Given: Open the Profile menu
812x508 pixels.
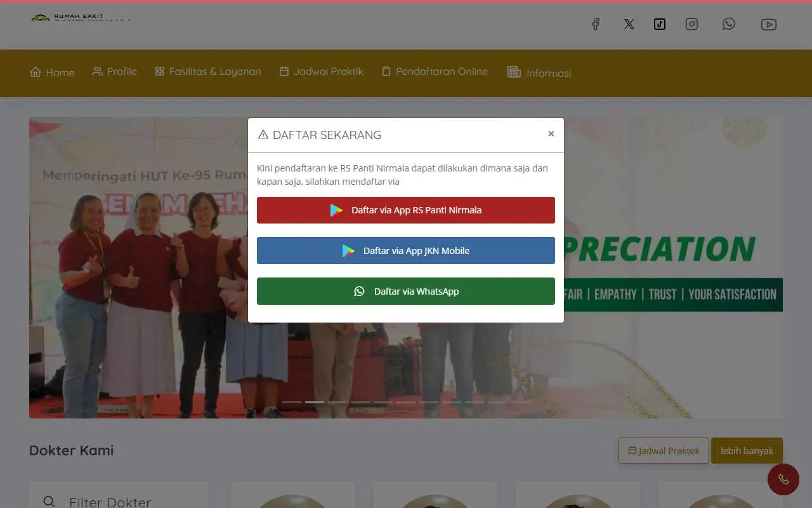Looking at the screenshot, I should click(114, 71).
